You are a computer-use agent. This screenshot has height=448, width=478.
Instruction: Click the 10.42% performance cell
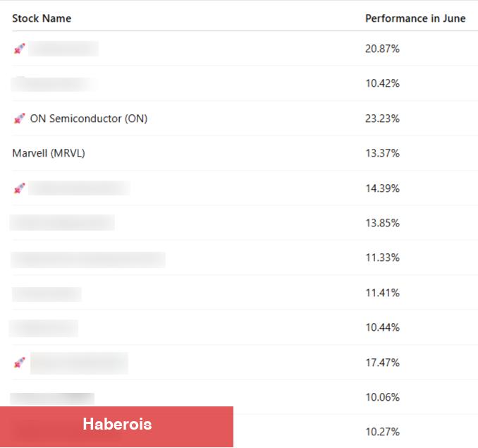382,83
